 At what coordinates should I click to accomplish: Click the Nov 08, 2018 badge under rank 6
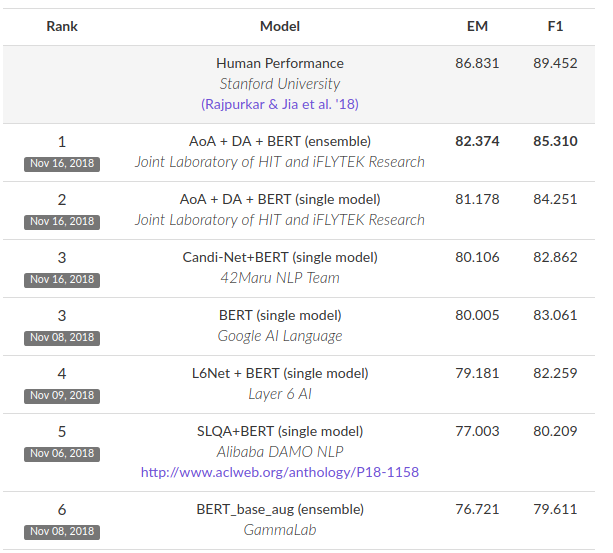coord(62,531)
